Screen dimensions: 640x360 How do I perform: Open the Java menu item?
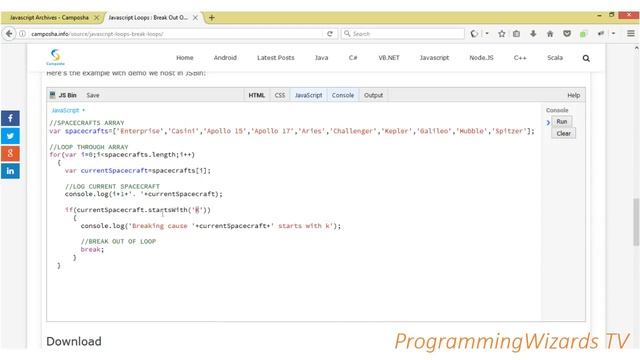click(322, 58)
